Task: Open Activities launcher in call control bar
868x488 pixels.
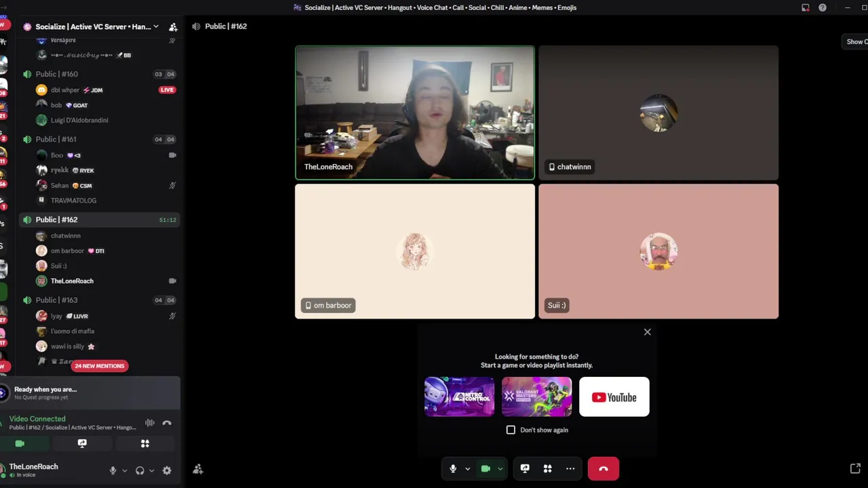Action: pos(547,468)
